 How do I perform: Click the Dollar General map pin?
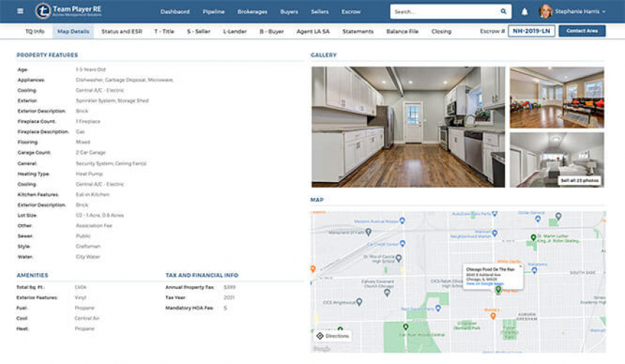538,218
